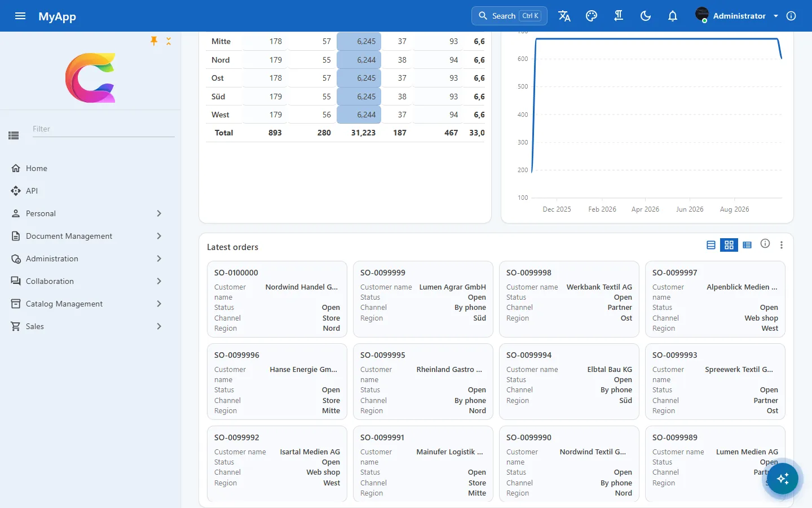Toggle the sidebar pin icon
The width and height of the screenshot is (812, 508).
154,41
